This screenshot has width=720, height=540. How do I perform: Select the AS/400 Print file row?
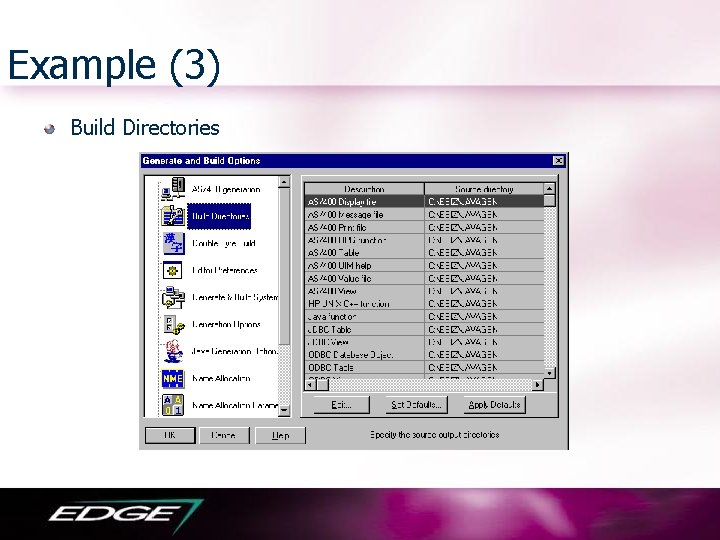pos(424,227)
